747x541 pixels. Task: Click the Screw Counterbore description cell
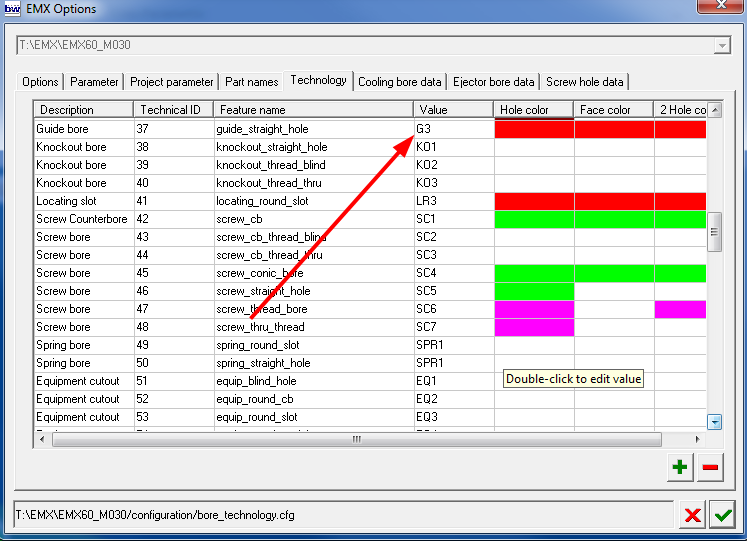[84, 219]
